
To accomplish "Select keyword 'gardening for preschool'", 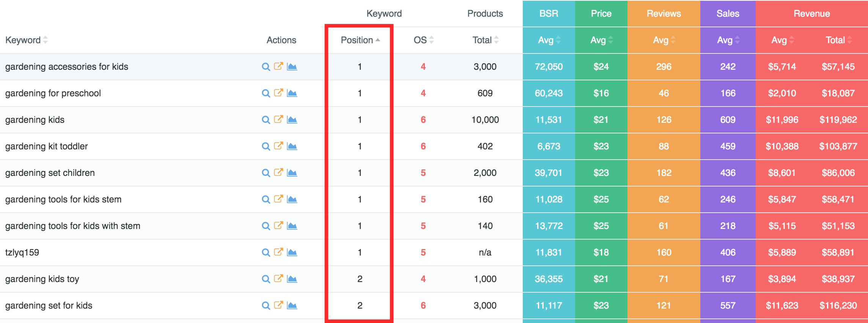I will tap(53, 93).
